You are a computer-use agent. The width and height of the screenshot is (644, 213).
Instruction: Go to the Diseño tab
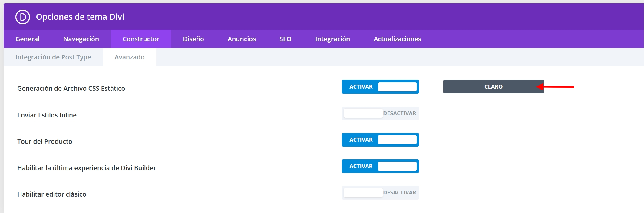coord(193,39)
